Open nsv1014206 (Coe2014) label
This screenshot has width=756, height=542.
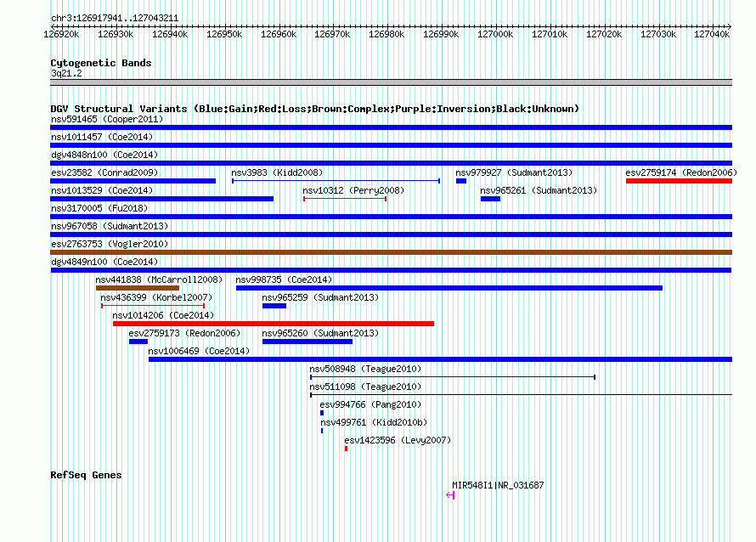pos(163,315)
